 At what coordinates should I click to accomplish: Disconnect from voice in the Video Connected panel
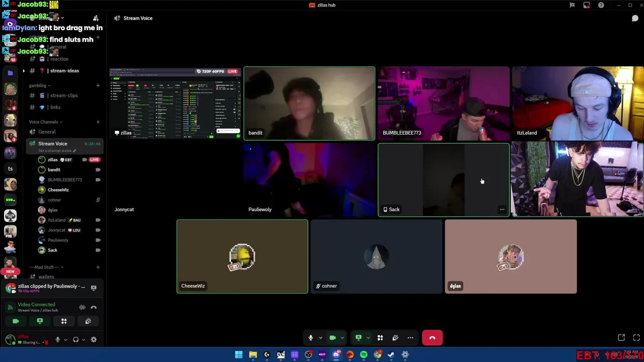pyautogui.click(x=94, y=307)
